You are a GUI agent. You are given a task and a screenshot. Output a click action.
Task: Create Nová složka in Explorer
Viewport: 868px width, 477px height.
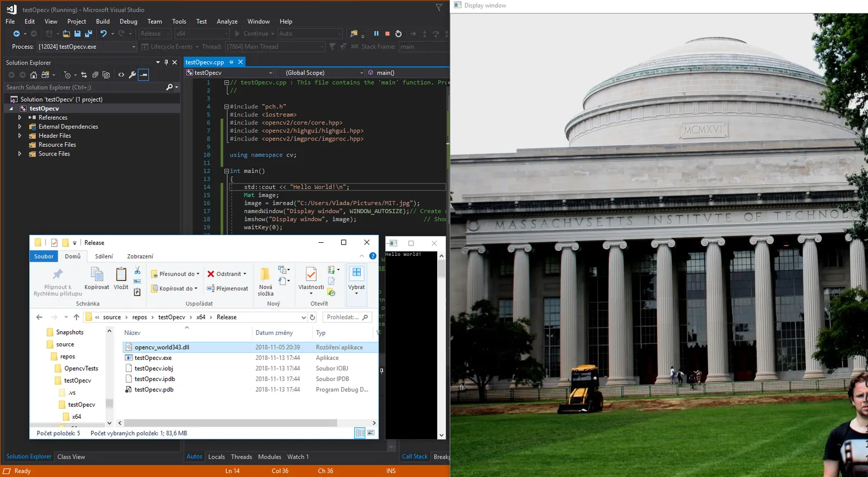coord(265,282)
